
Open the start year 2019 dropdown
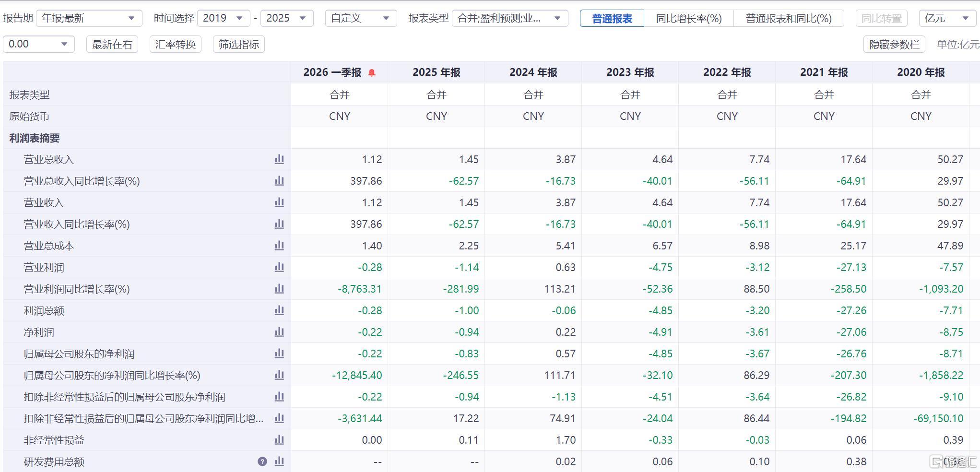pyautogui.click(x=224, y=18)
